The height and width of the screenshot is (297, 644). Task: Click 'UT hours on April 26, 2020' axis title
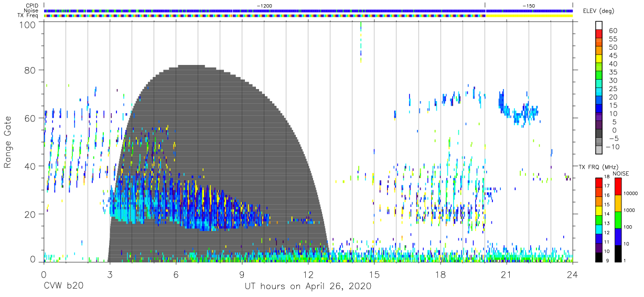308,287
